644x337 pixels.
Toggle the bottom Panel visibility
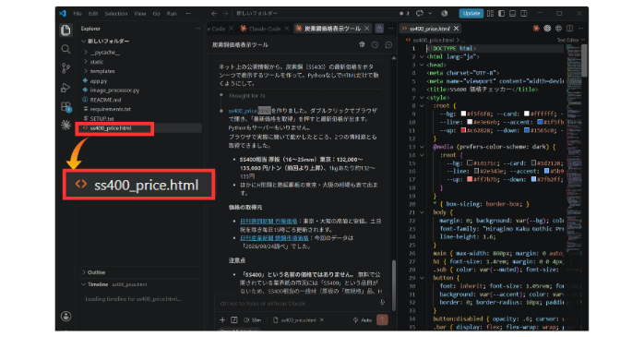click(513, 14)
